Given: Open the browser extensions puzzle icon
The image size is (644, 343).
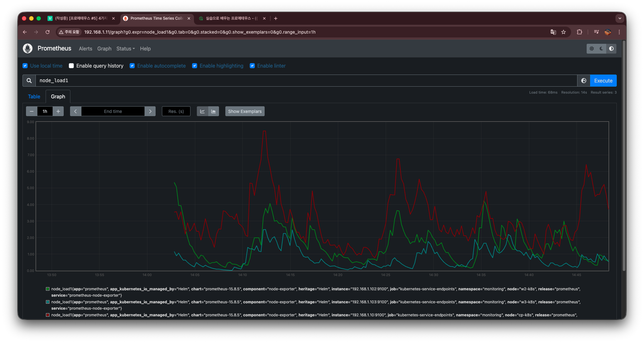Looking at the screenshot, I should pos(579,32).
